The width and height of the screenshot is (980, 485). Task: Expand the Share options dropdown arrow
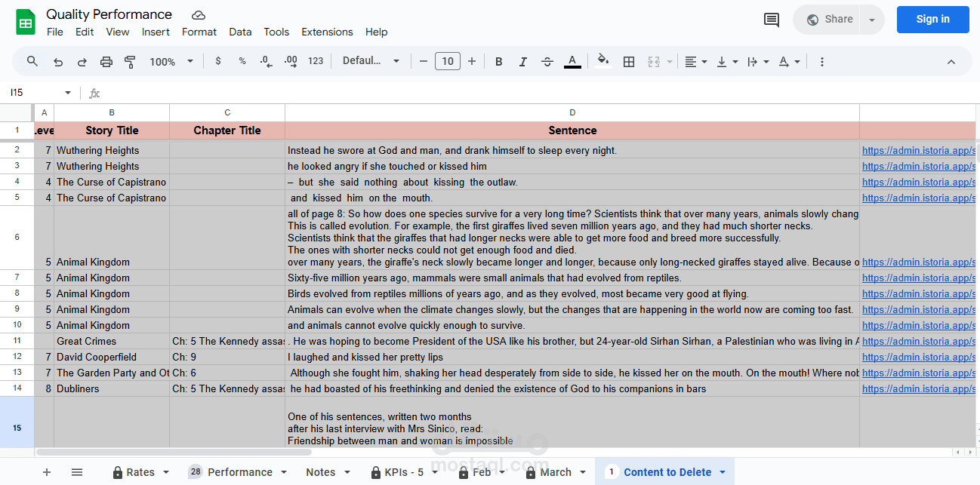(872, 20)
